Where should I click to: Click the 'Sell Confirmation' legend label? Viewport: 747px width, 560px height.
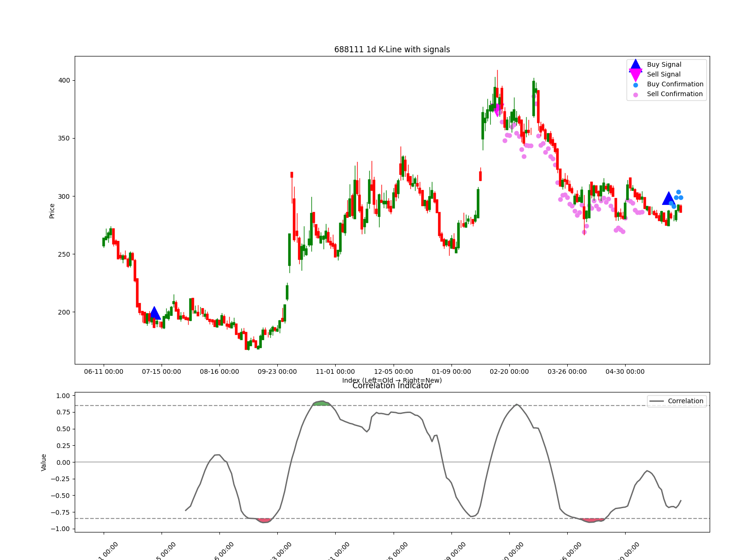click(x=675, y=94)
